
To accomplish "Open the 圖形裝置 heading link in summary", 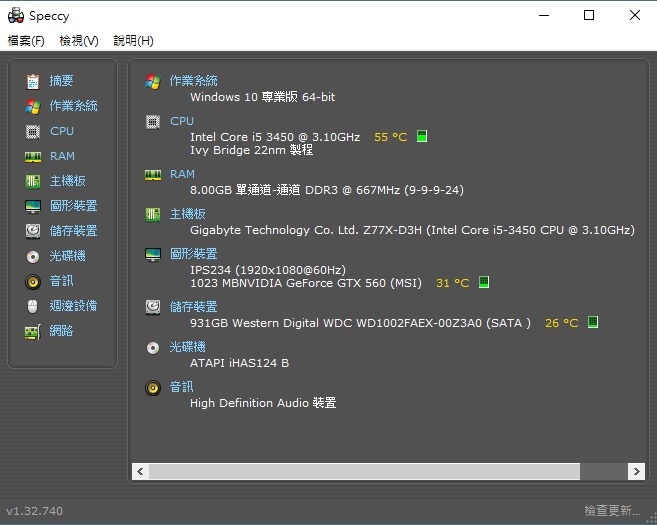I will [194, 253].
